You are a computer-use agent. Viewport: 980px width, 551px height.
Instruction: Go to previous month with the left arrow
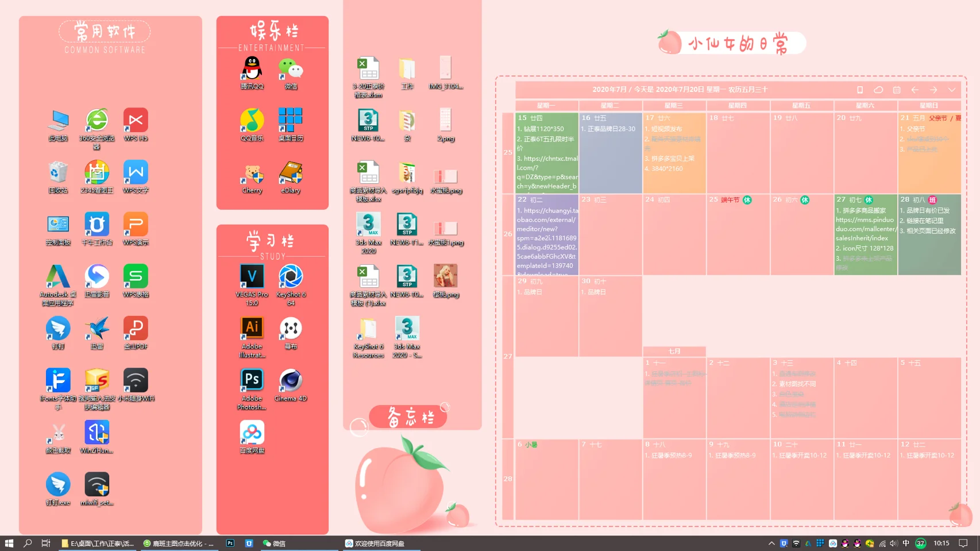click(915, 90)
